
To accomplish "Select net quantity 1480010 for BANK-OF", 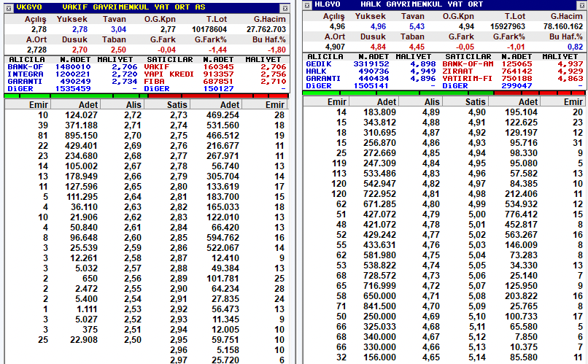I will click(x=73, y=66).
